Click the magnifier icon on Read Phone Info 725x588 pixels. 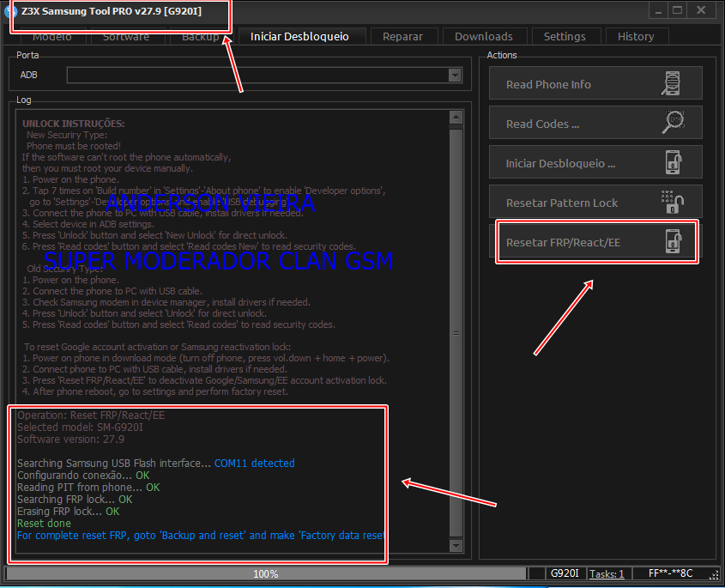pos(671,83)
